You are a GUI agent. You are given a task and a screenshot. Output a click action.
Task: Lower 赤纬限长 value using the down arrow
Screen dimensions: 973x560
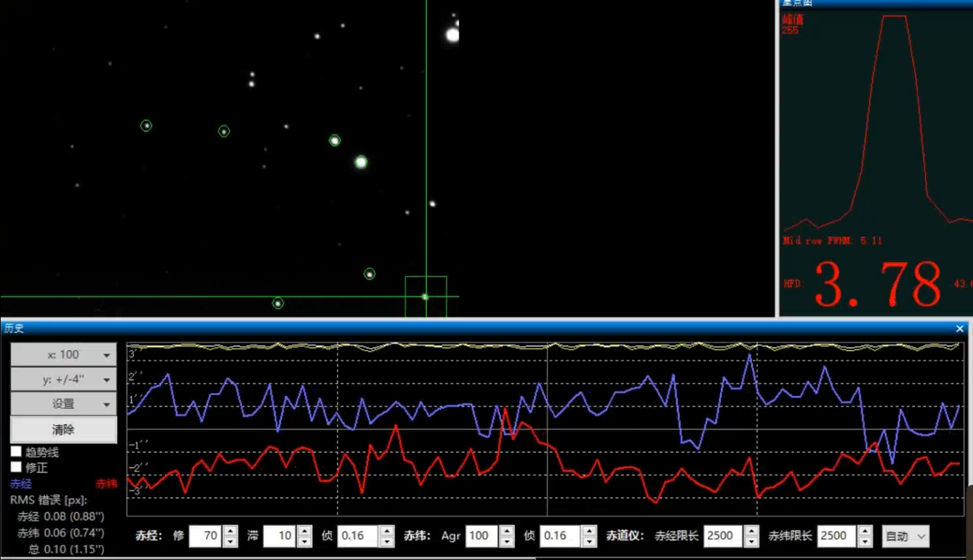(x=865, y=542)
